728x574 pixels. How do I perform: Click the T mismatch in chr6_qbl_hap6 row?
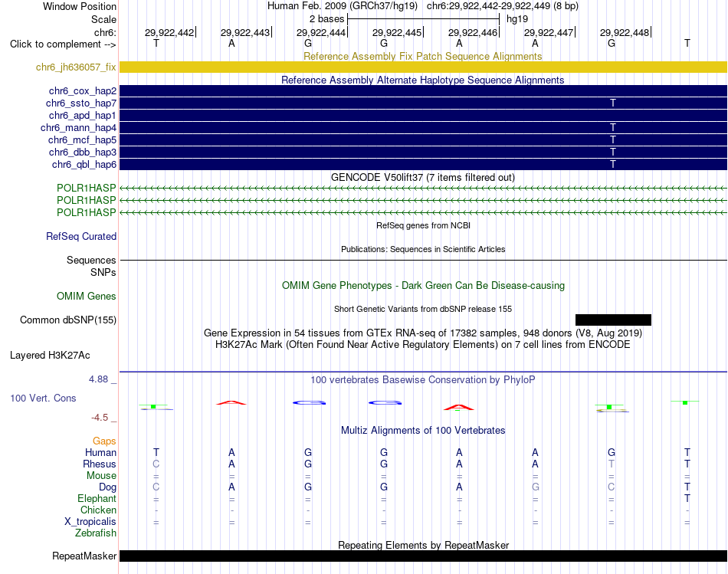(613, 164)
